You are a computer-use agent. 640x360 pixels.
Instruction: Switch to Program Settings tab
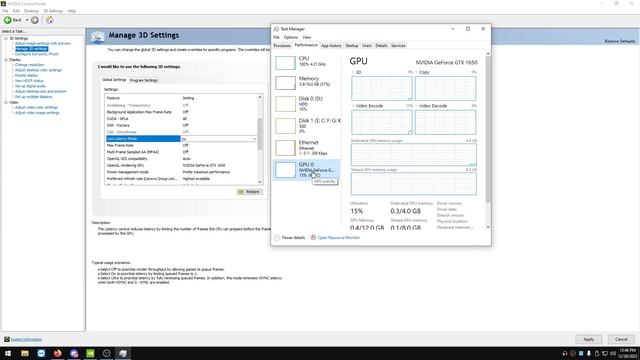pos(144,80)
